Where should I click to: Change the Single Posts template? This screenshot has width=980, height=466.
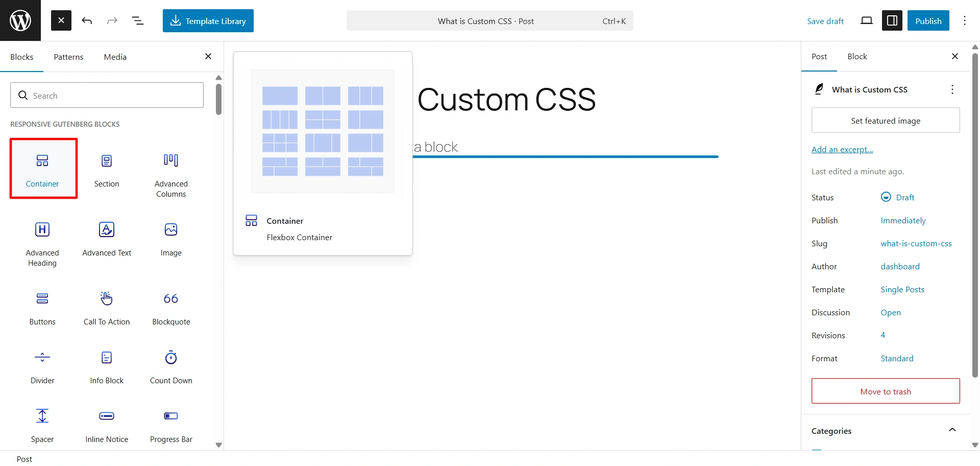pos(902,289)
